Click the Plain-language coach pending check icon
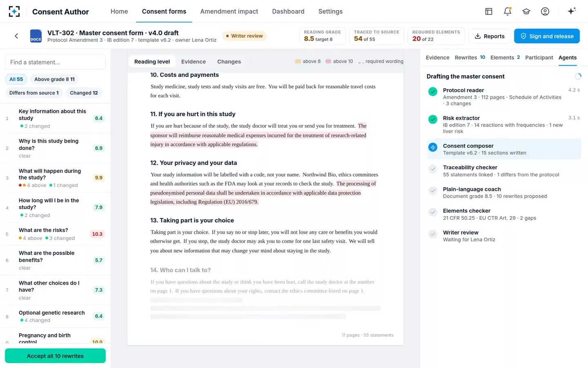The width and height of the screenshot is (588, 368). pyautogui.click(x=433, y=191)
